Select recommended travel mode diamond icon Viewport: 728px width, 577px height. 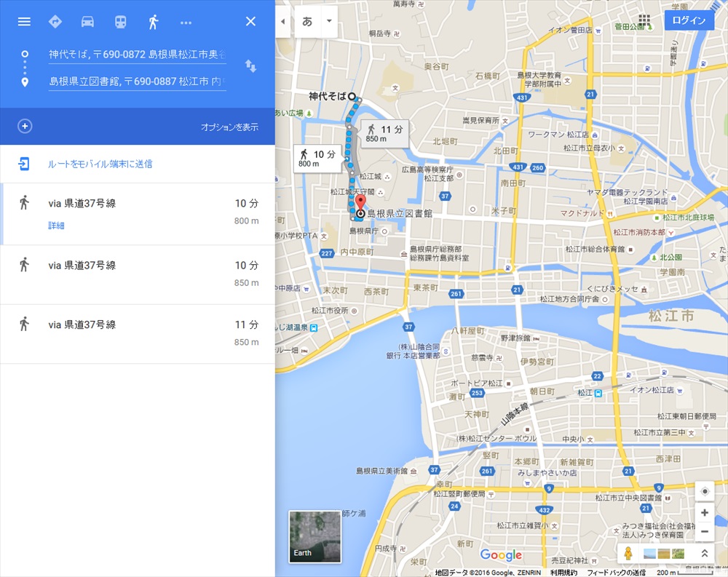[55, 22]
